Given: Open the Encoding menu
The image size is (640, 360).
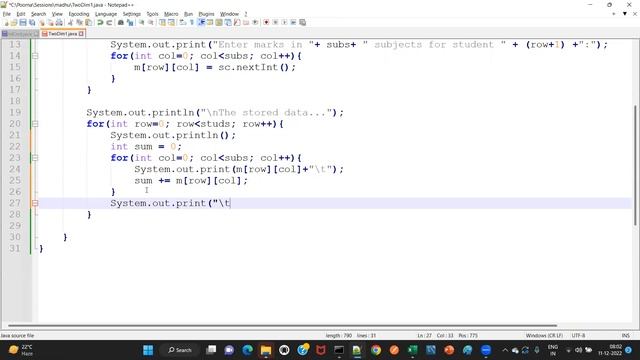Looking at the screenshot, I should tap(78, 14).
